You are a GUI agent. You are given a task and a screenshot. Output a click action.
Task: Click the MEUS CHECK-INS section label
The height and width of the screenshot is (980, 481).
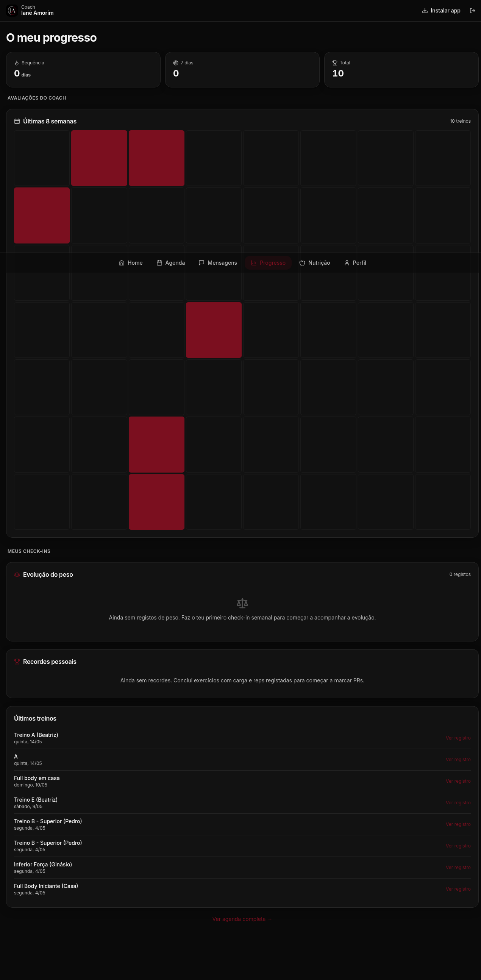click(29, 551)
